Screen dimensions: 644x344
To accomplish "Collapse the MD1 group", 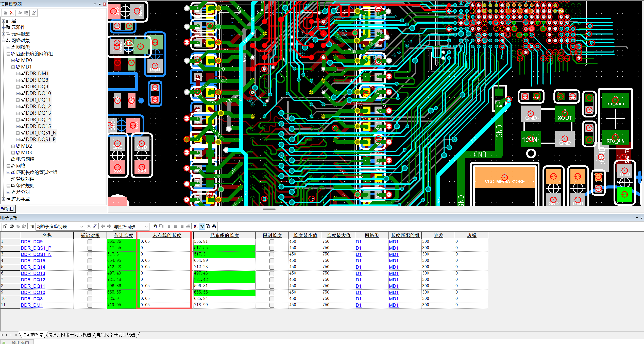I will click(13, 67).
